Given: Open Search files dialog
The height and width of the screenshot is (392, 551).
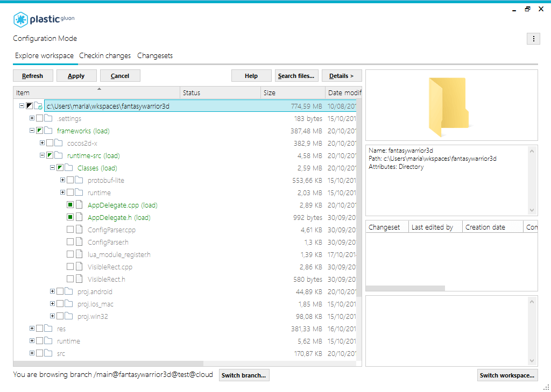Looking at the screenshot, I should point(296,76).
